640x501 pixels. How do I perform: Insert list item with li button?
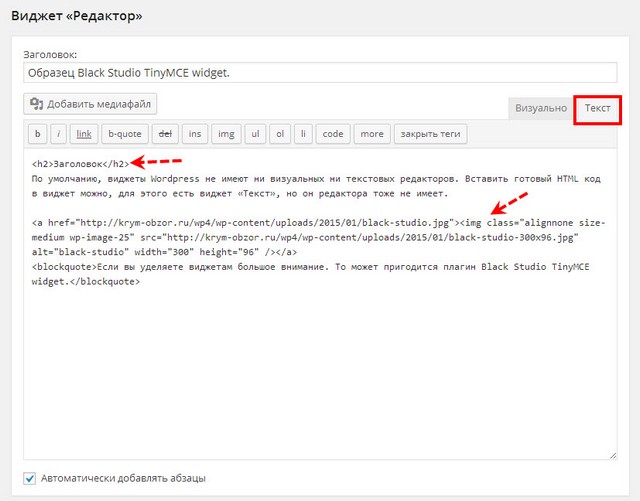[x=303, y=134]
